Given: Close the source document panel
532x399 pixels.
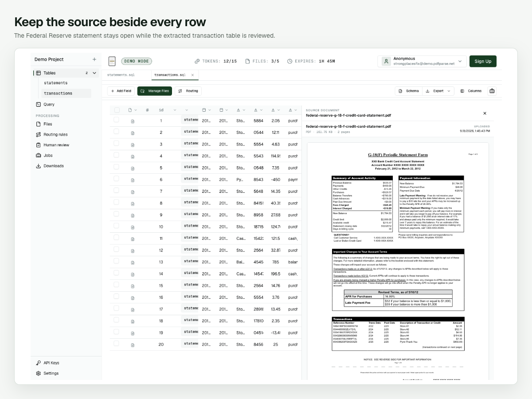Looking at the screenshot, I should pos(485,113).
